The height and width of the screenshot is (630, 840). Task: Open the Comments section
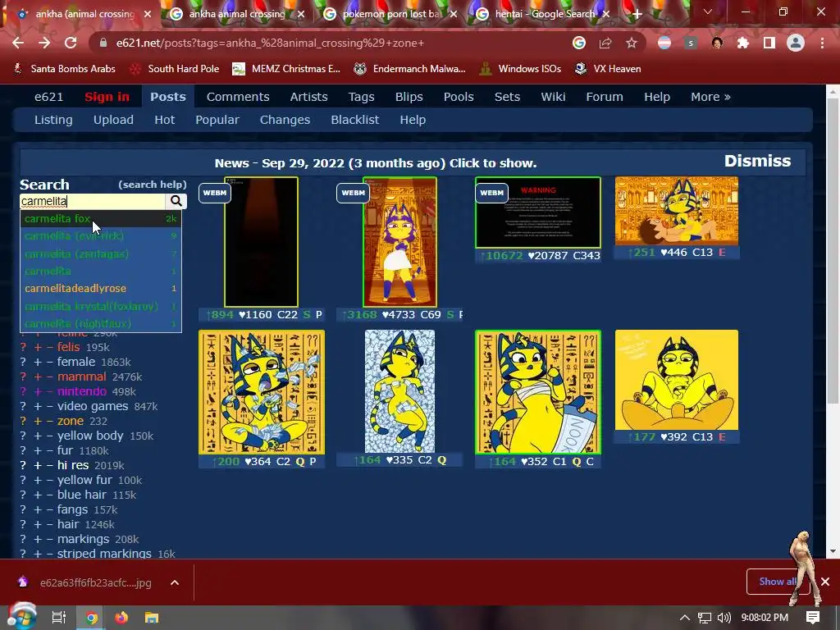238,97
